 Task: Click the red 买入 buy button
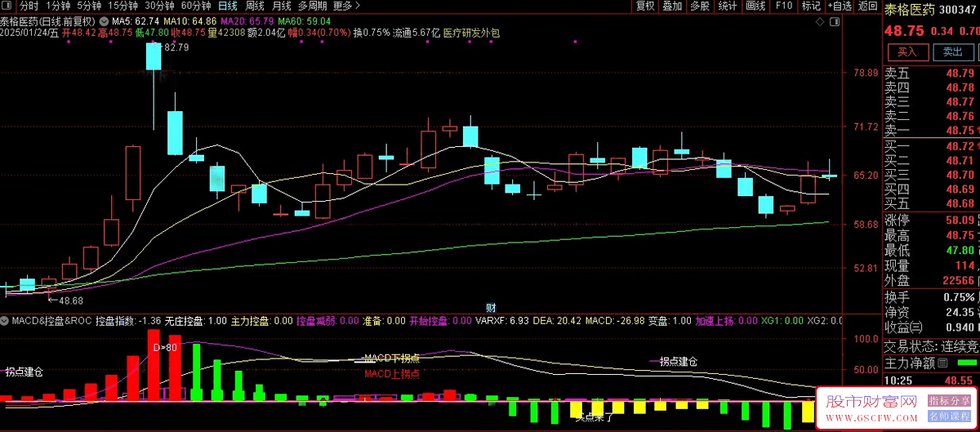pos(906,51)
